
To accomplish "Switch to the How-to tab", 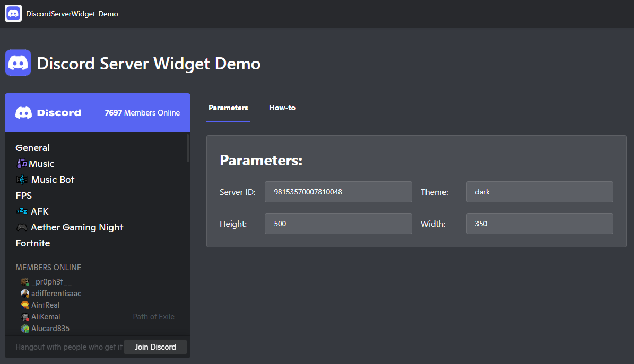I will (282, 108).
